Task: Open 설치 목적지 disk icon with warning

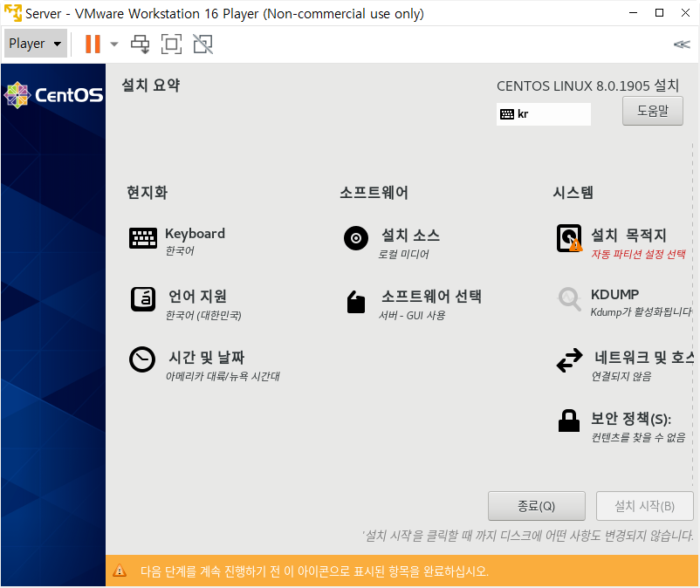Action: tap(569, 238)
